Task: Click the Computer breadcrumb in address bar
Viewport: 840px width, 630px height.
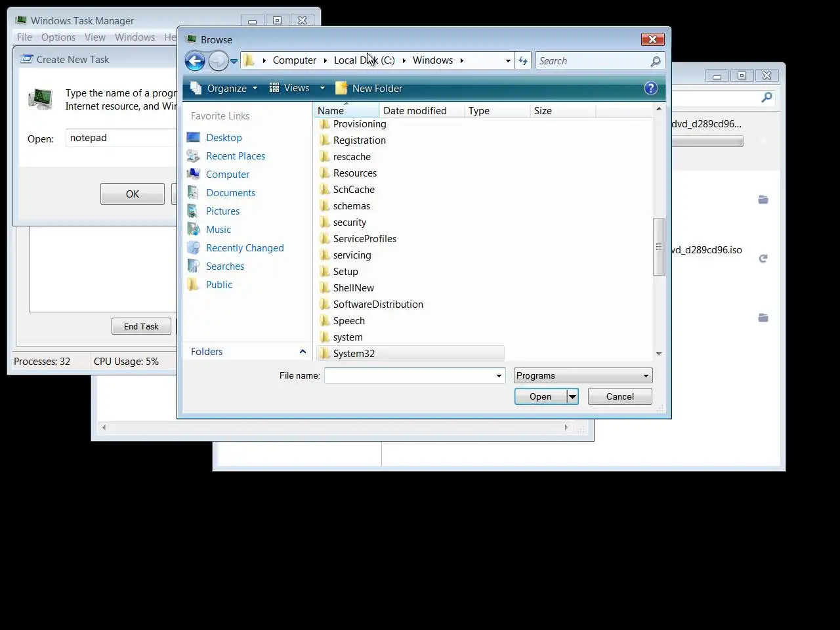Action: click(x=294, y=60)
